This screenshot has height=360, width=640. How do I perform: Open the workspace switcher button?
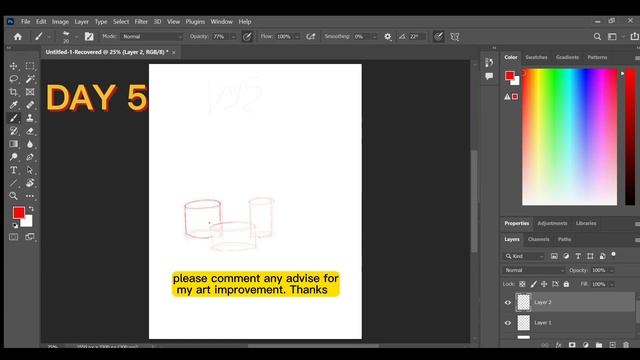pyautogui.click(x=612, y=37)
